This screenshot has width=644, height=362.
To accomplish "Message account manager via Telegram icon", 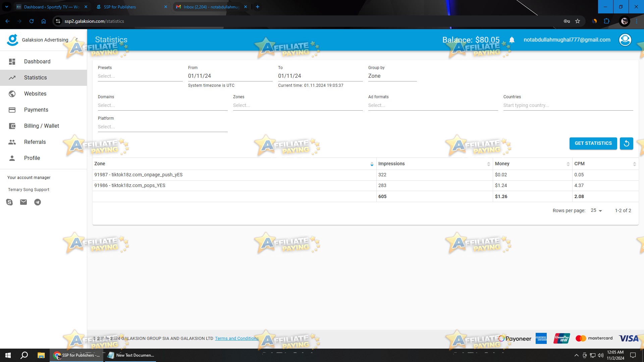I will point(38,202).
